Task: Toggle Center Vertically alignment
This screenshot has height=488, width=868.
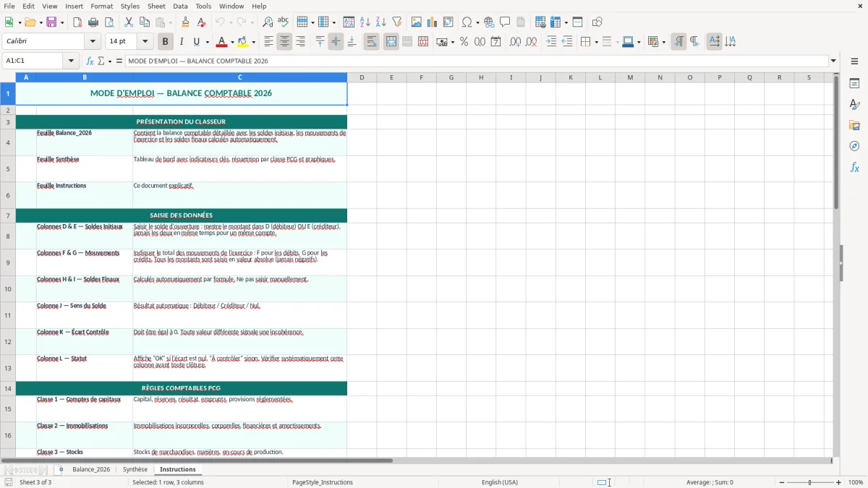Action: pyautogui.click(x=336, y=42)
